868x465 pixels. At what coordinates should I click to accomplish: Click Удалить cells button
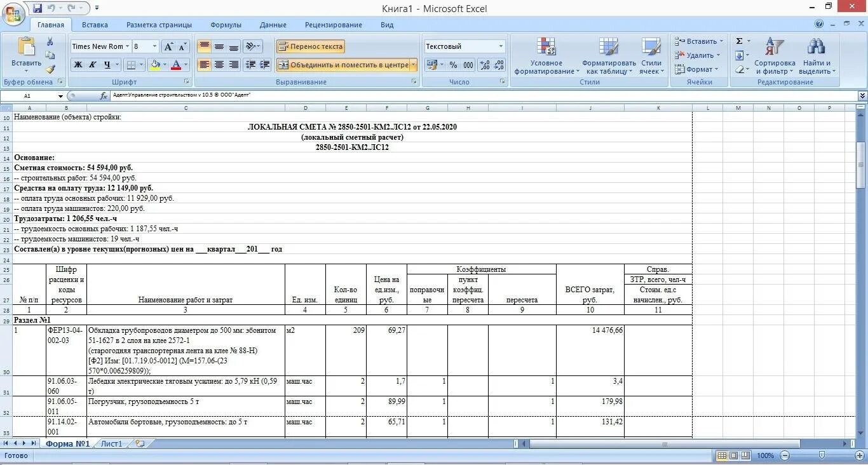tap(696, 55)
